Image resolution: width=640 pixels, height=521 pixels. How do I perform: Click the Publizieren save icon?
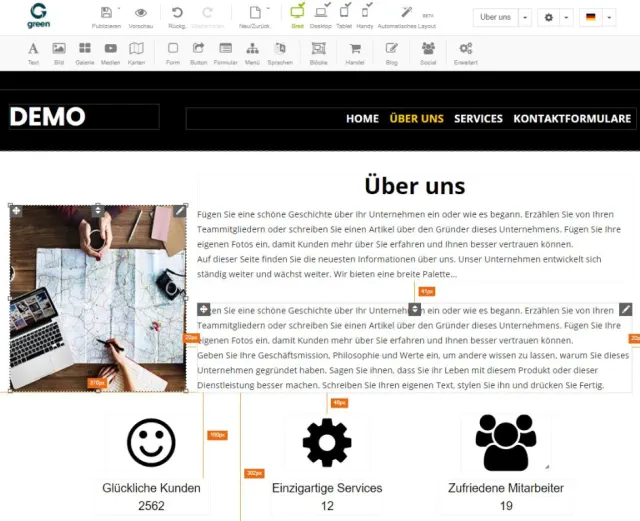click(x=106, y=13)
